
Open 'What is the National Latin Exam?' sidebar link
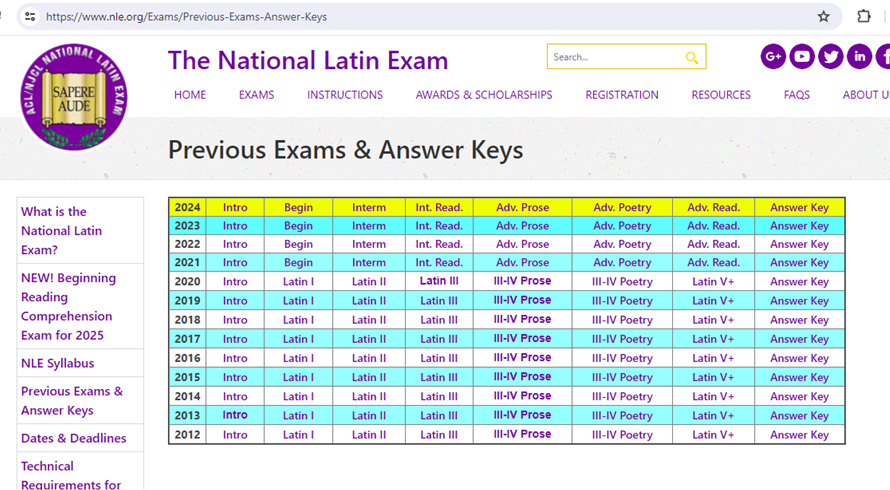[61, 231]
